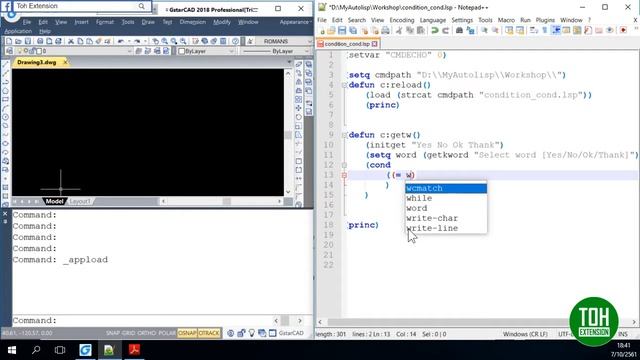Toggle the highlighted Indent Guide icon in Notepad++
This screenshot has height=360, width=640.
556,30
